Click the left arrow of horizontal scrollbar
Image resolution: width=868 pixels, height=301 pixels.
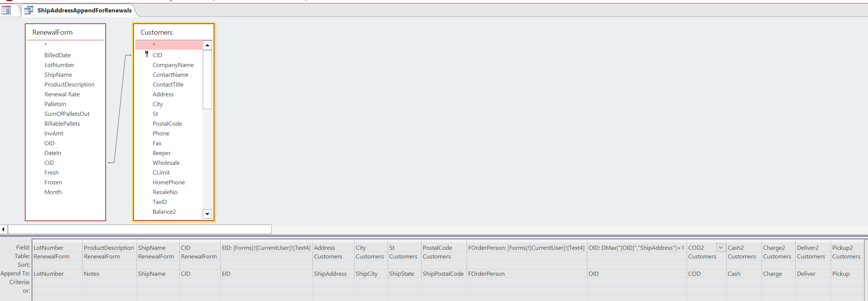point(3,229)
